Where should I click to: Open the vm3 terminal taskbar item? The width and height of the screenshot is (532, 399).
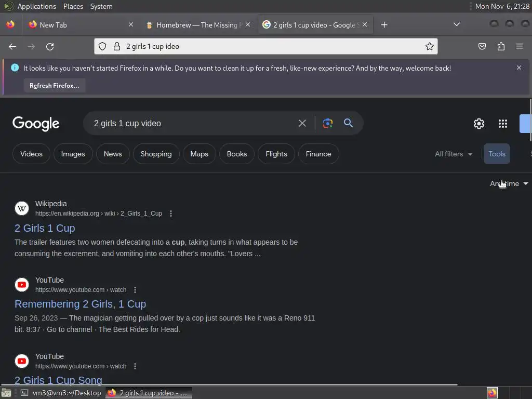(x=60, y=393)
